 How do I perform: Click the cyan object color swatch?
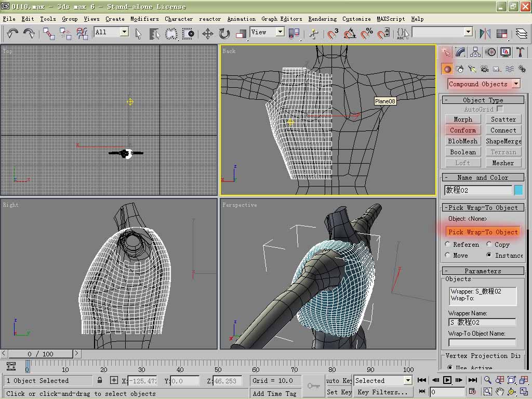518,190
